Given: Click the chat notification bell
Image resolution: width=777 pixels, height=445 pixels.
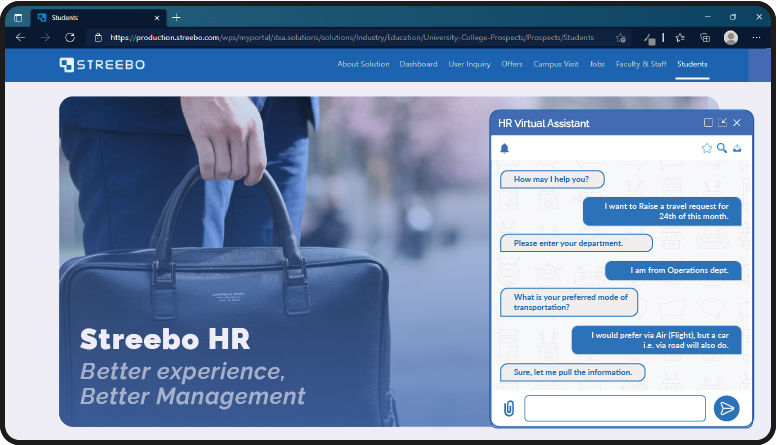Looking at the screenshot, I should pos(504,149).
